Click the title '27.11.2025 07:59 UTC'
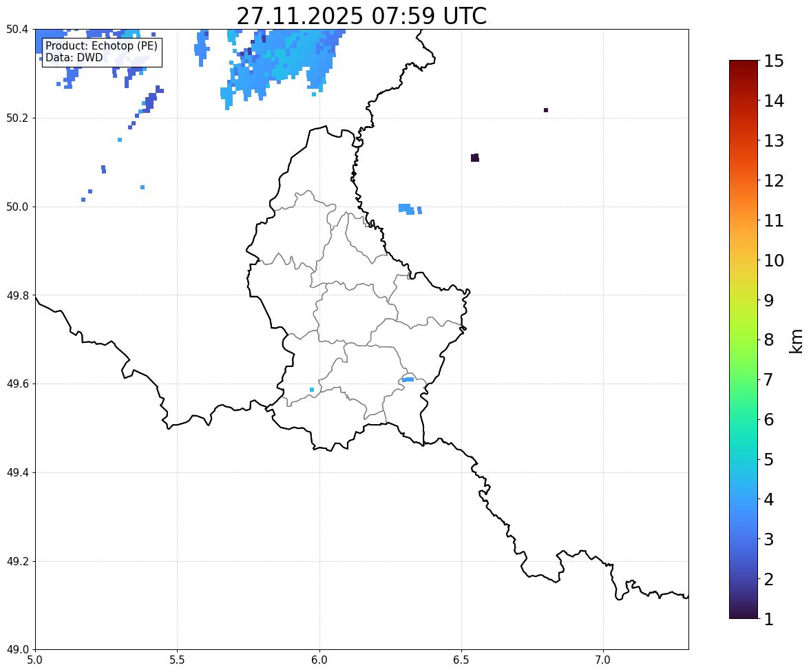The image size is (811, 672). [x=361, y=16]
